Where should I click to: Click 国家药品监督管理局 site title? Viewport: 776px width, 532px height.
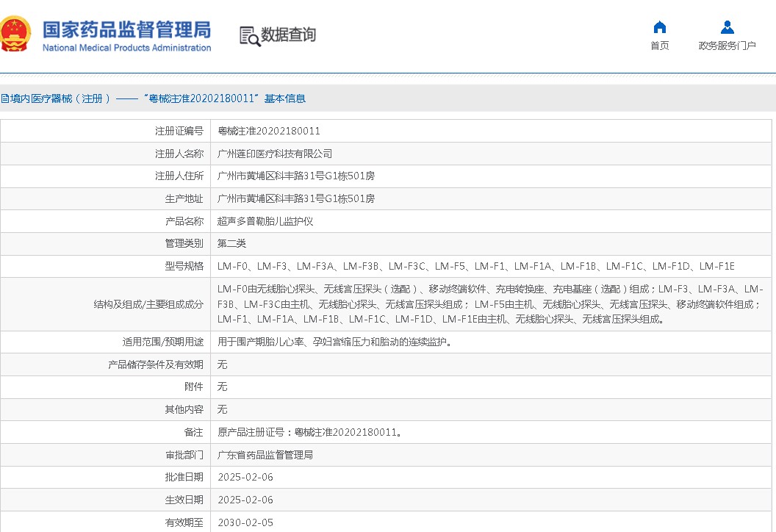[126, 29]
